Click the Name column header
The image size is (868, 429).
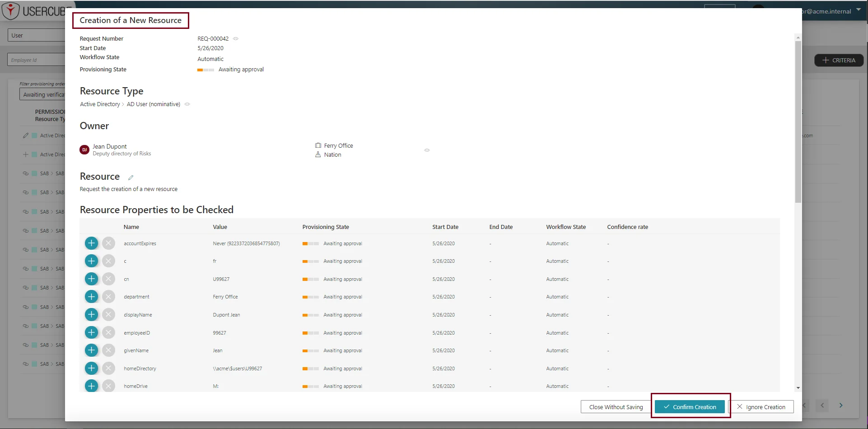pos(131,227)
